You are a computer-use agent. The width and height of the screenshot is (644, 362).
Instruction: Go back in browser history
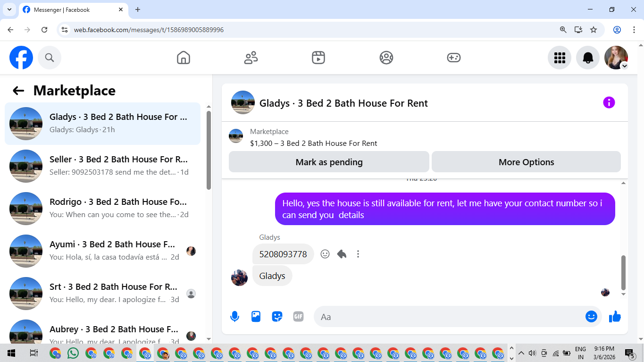pyautogui.click(x=10, y=30)
